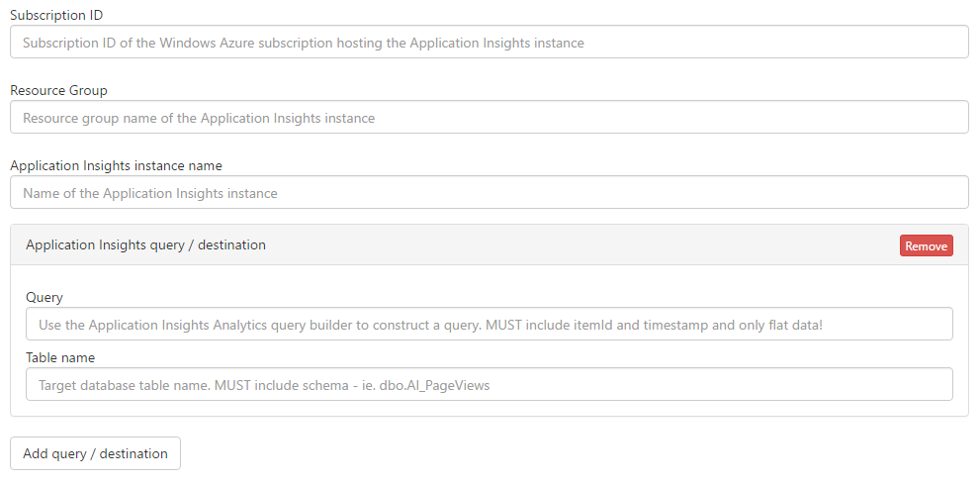Click the Subscription ID label text
Image resolution: width=980 pixels, height=485 pixels.
click(x=56, y=15)
